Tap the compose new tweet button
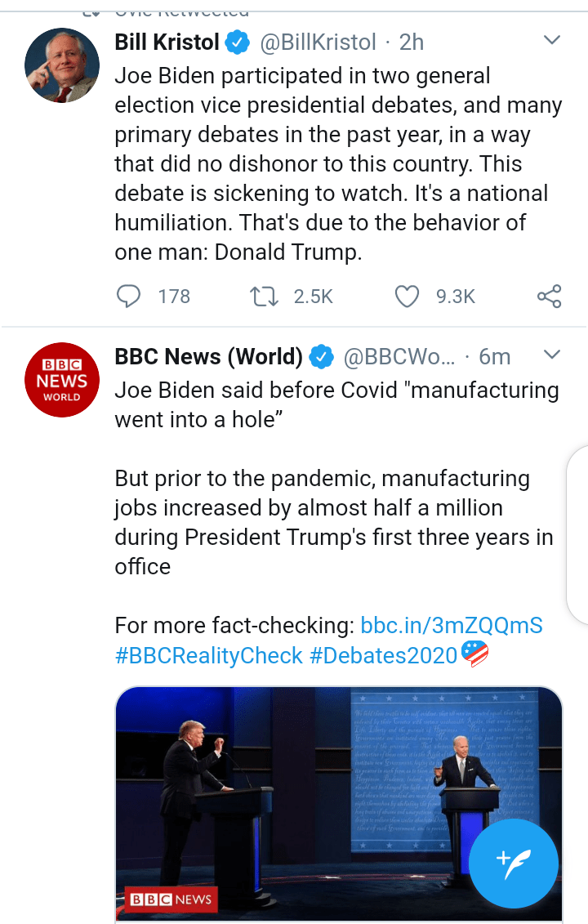588x924 pixels. (513, 864)
